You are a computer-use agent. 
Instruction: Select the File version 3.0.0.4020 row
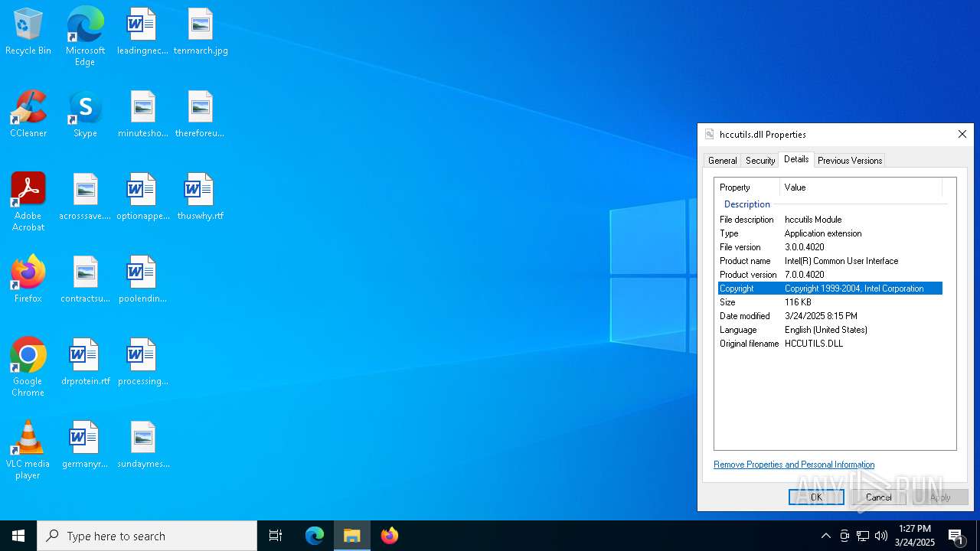click(830, 247)
